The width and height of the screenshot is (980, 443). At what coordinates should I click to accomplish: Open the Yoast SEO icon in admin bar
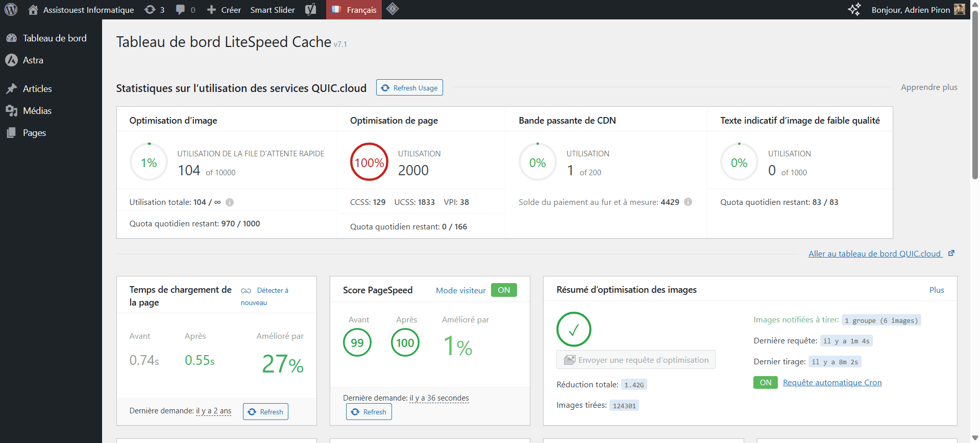[x=310, y=10]
